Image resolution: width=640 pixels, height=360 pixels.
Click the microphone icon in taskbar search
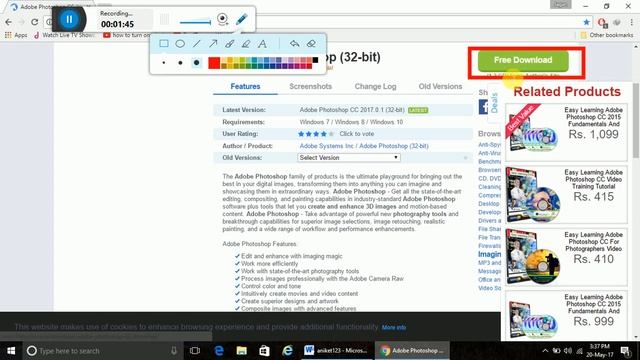coord(174,351)
